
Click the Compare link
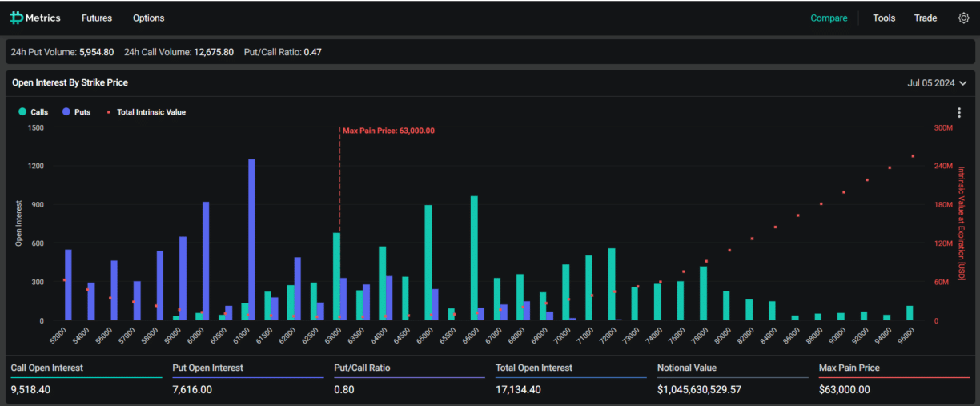point(829,18)
